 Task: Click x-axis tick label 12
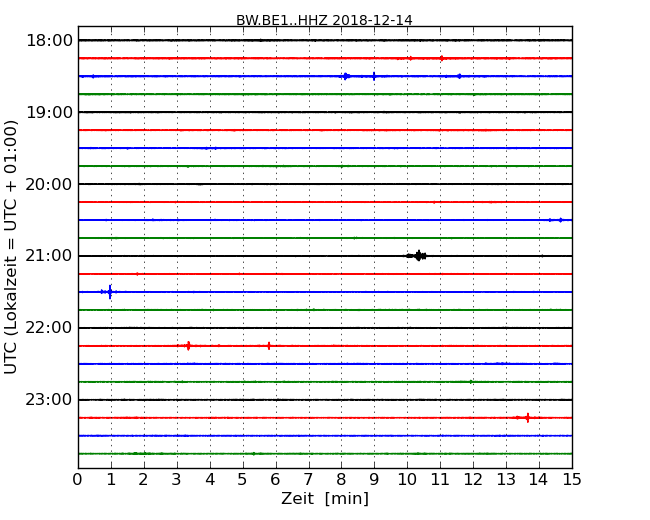pos(473,479)
